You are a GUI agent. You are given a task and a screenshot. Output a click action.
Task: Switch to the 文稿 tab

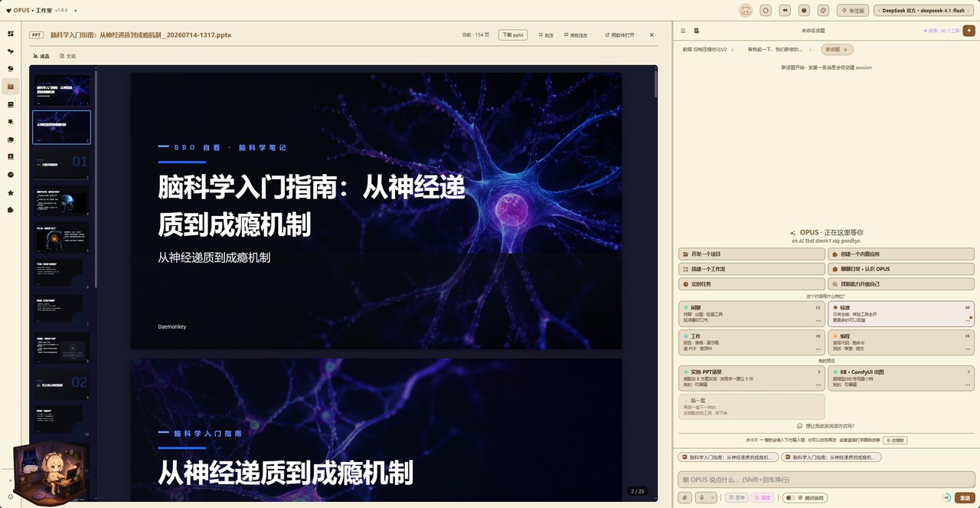coord(68,56)
